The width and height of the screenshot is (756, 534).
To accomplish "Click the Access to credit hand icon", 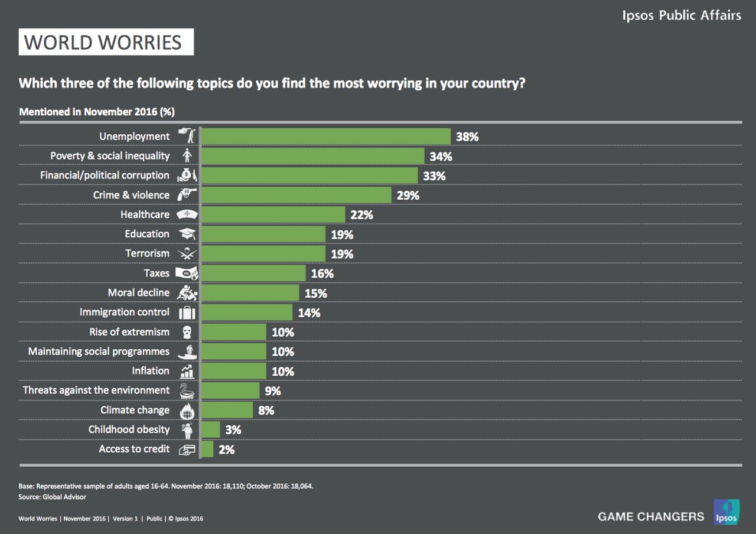I will (187, 450).
